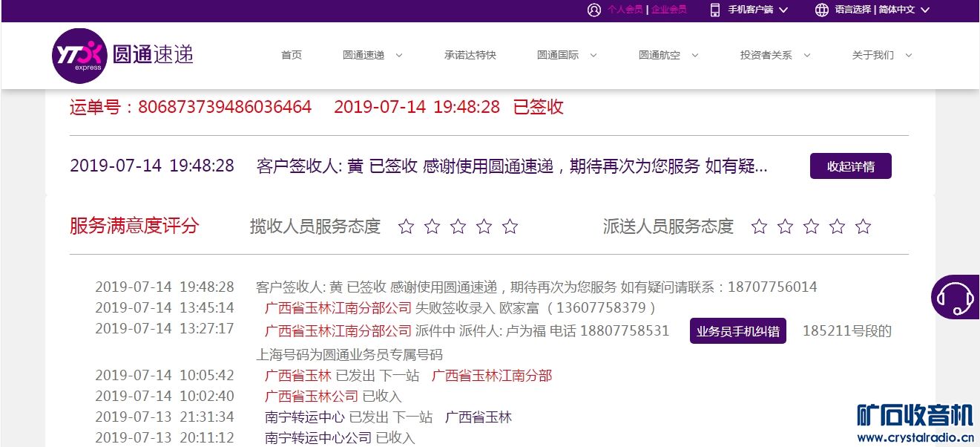Click the 服务满意度评分 heading
Viewport: 980px width, 447px height.
[x=134, y=226]
